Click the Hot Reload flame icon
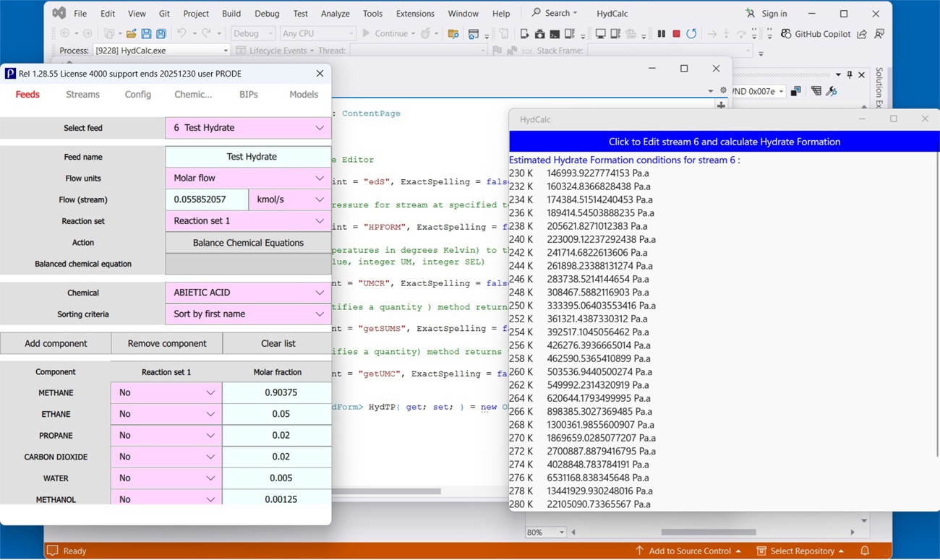The image size is (940, 560). point(426,34)
